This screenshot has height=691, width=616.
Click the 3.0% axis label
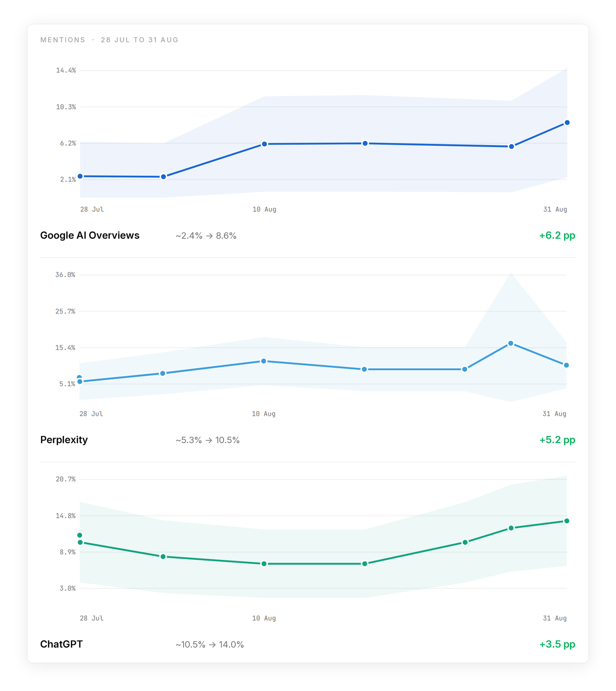click(68, 589)
